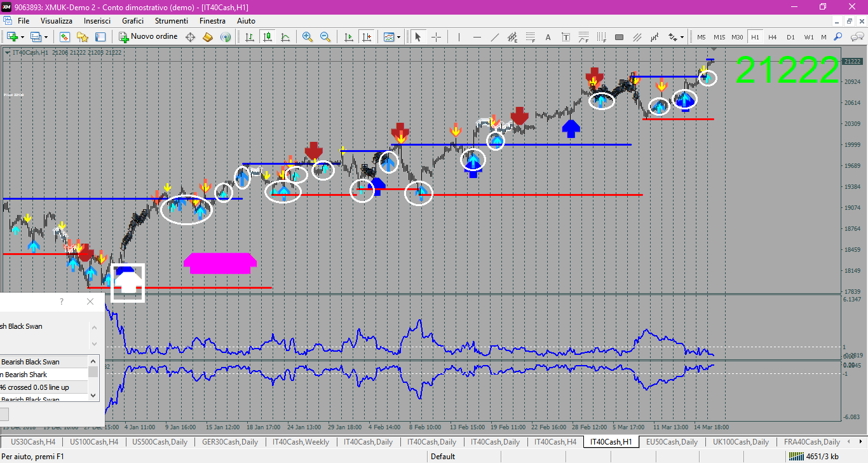Toggle chart auto scroll
Image resolution: width=868 pixels, height=463 pixels.
(x=348, y=37)
